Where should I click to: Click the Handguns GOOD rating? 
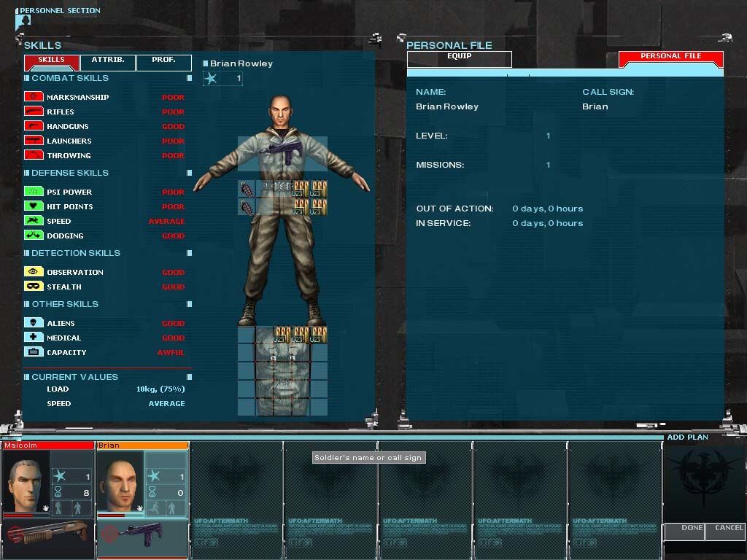click(x=173, y=126)
